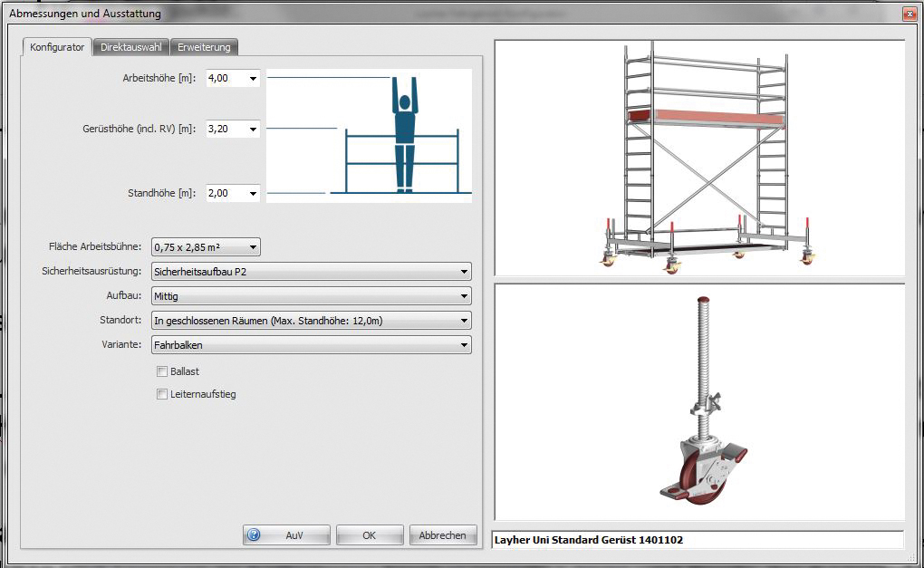Switch to the Erweiterung tab
The width and height of the screenshot is (924, 568).
tap(205, 47)
